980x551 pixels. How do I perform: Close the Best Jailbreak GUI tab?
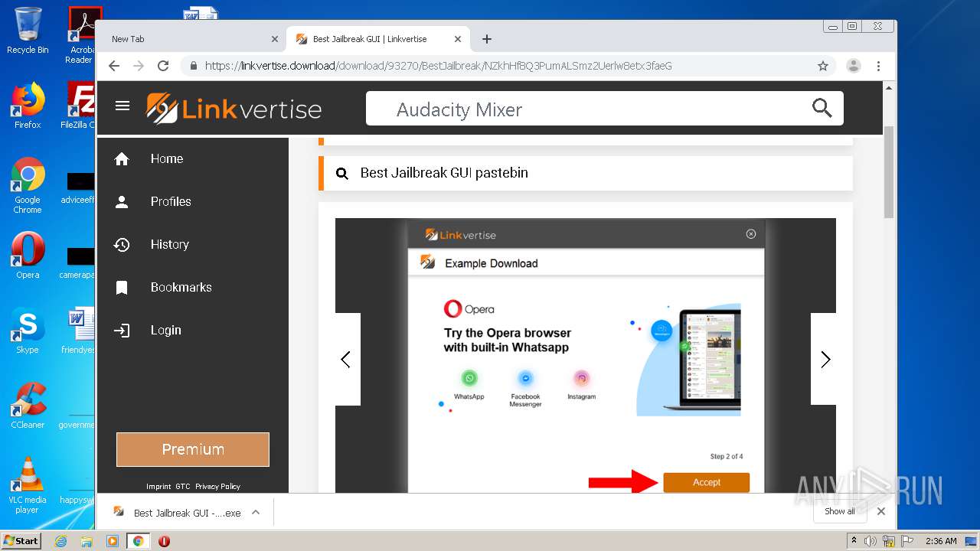pyautogui.click(x=458, y=39)
